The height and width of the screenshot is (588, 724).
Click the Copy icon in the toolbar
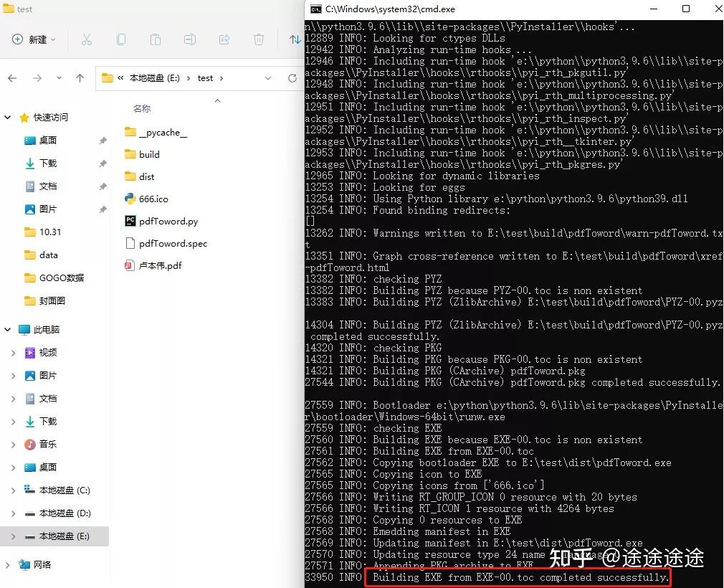pos(121,39)
